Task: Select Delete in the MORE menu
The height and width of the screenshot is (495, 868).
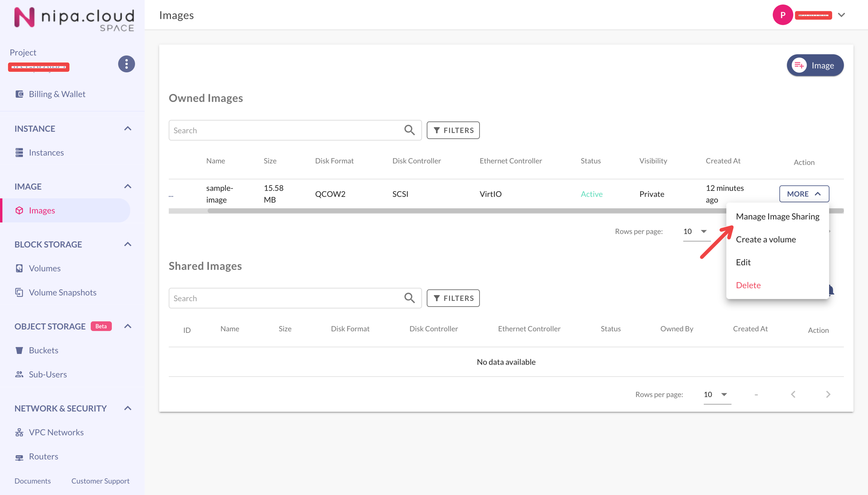Action: click(748, 285)
